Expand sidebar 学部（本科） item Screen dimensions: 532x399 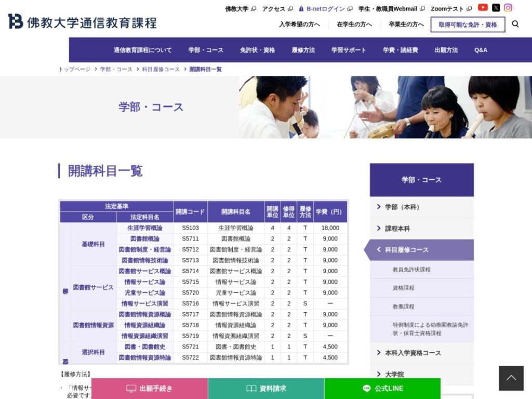pyautogui.click(x=421, y=207)
